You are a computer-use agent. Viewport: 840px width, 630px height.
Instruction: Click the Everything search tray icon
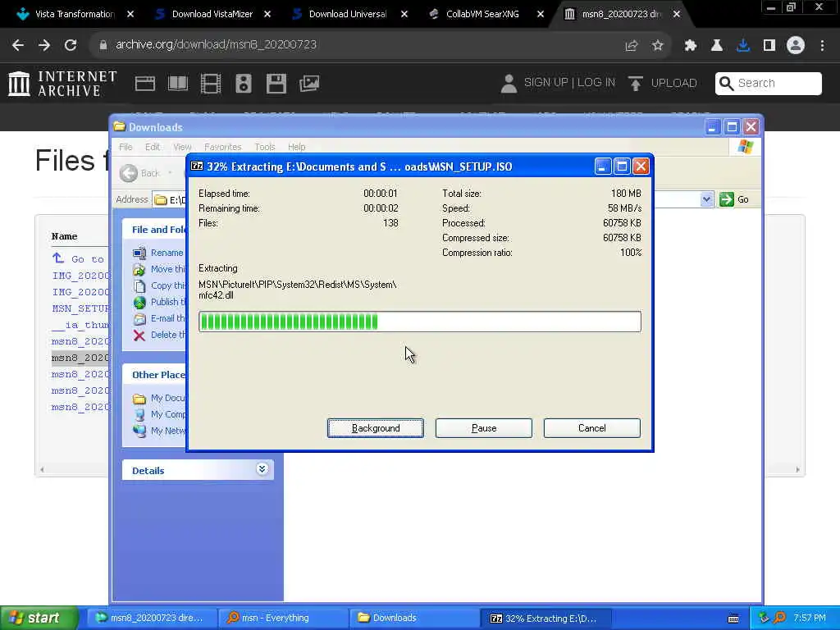tap(779, 618)
